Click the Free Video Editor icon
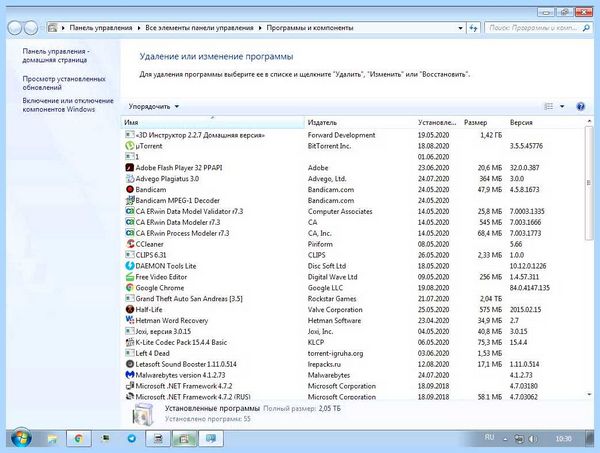This screenshot has width=600, height=453. 130,277
